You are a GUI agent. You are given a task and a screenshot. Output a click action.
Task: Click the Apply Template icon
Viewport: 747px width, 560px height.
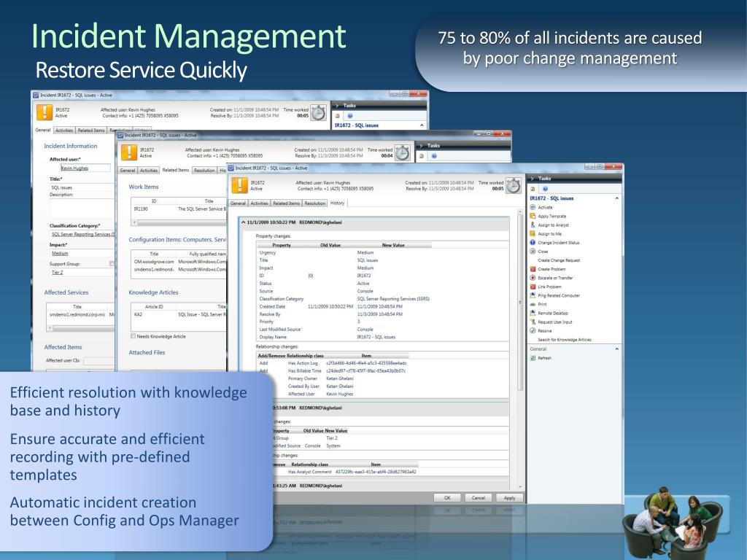click(x=533, y=216)
